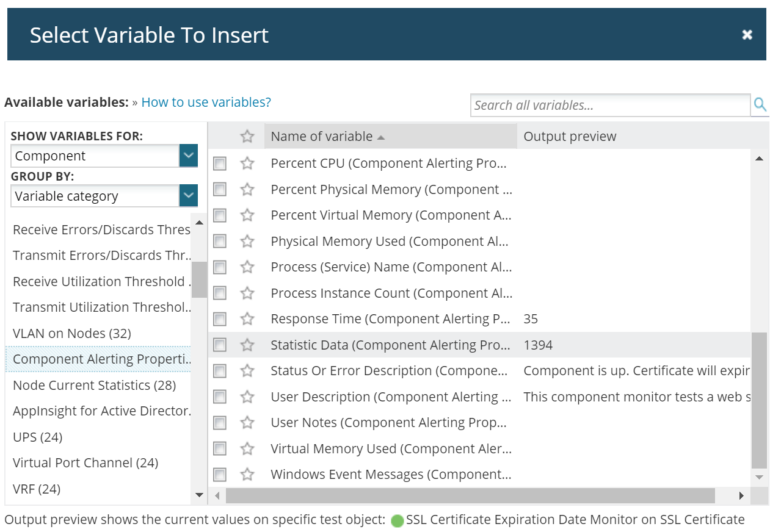
Task: Star the Windows Event Messages variable
Action: click(x=247, y=475)
